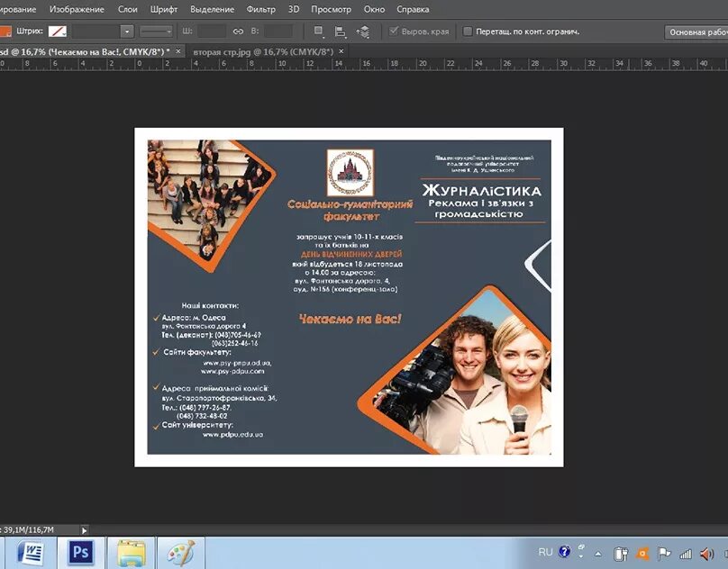This screenshot has height=569, width=728.
Task: Click the Наші контакти heading
Action: [x=210, y=306]
